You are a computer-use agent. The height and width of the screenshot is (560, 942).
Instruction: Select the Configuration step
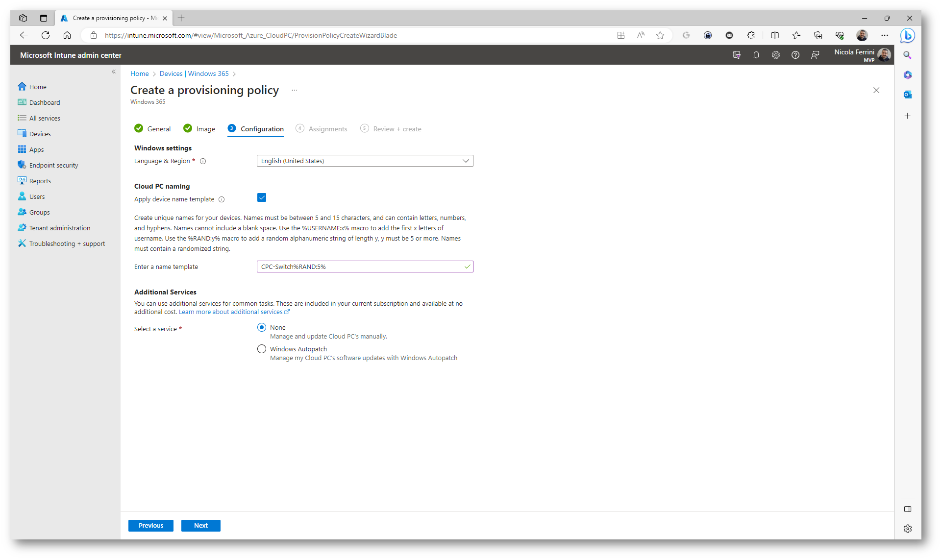255,129
